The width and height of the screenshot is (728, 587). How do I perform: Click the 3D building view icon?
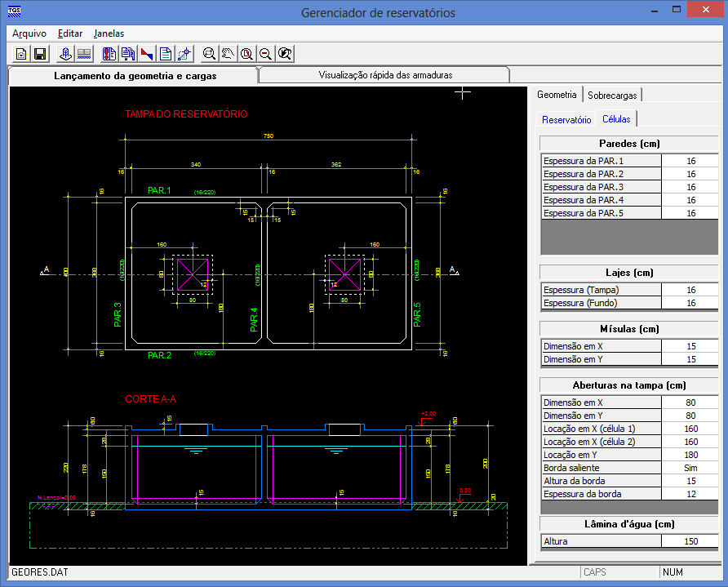point(65,54)
